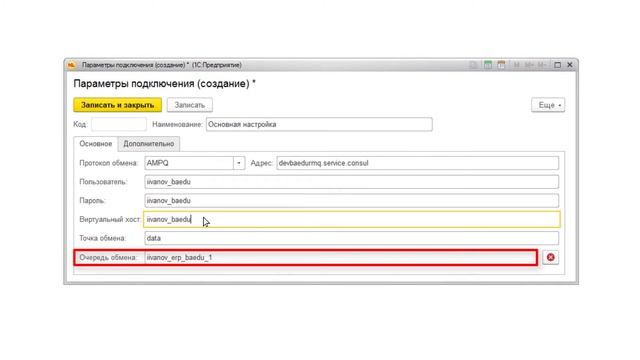Click the Пользователь input field

pyautogui.click(x=351, y=182)
